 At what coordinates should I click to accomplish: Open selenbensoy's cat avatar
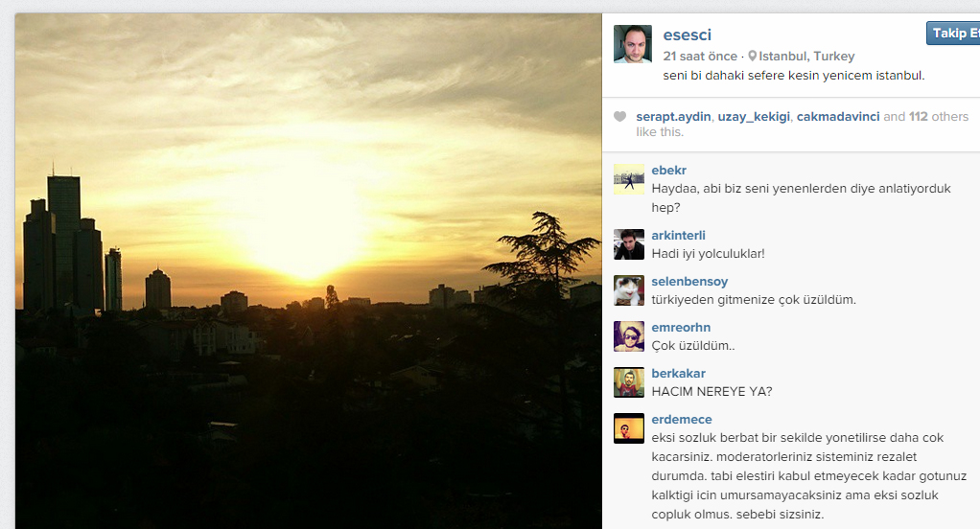pos(629,290)
